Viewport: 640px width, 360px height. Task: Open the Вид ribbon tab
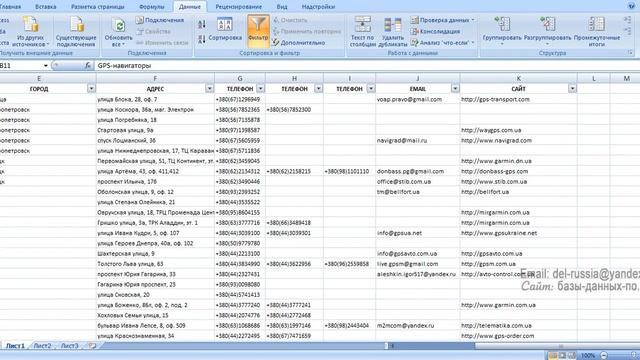(282, 7)
